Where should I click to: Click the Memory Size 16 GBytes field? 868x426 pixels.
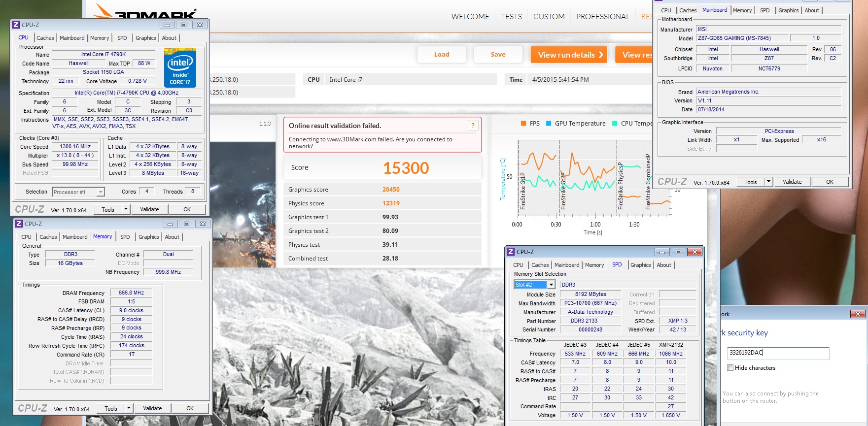70,263
